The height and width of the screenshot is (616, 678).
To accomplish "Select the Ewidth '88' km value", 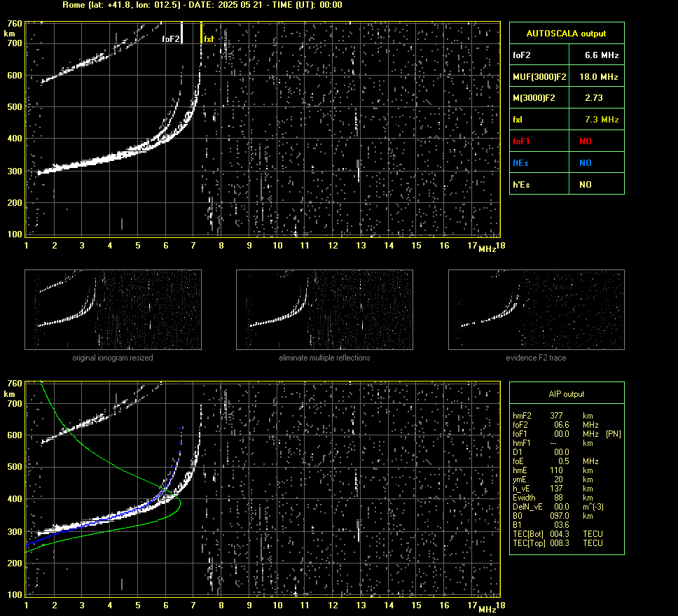I will tap(558, 497).
